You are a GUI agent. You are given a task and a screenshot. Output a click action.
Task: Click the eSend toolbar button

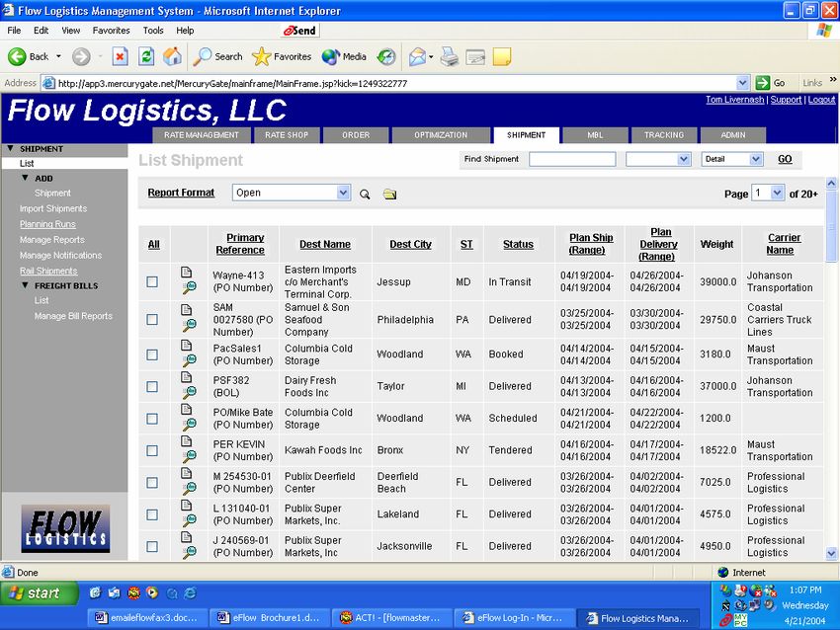300,31
